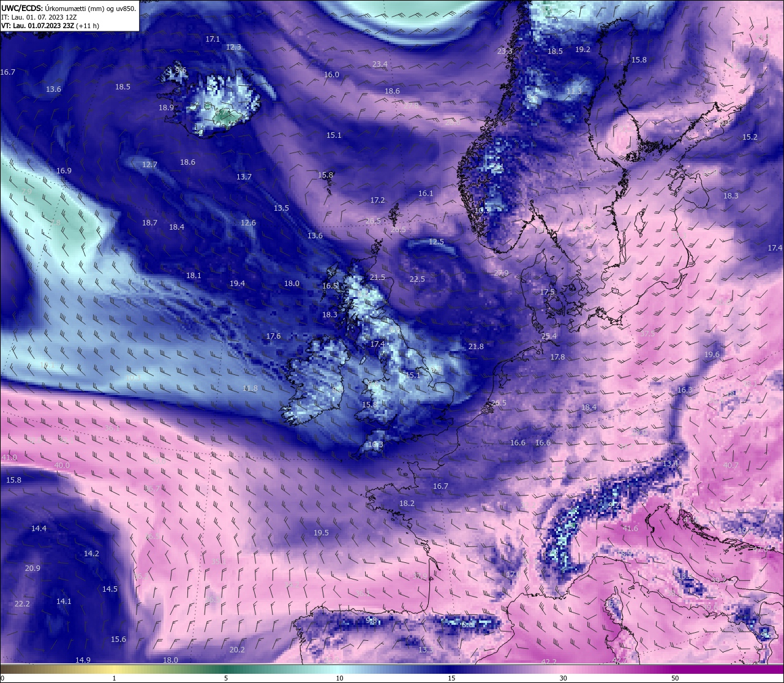Click the 17.1 value north of Iceland

pyautogui.click(x=213, y=39)
